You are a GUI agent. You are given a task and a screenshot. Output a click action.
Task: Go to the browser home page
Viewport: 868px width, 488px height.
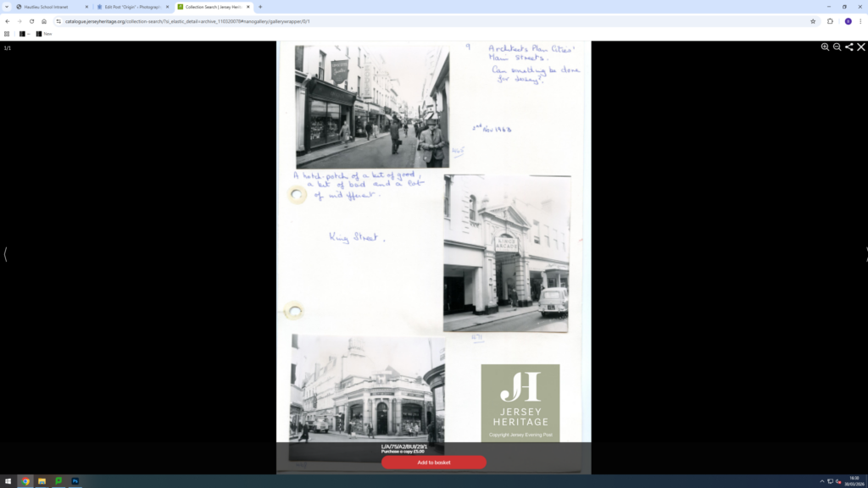(x=44, y=21)
